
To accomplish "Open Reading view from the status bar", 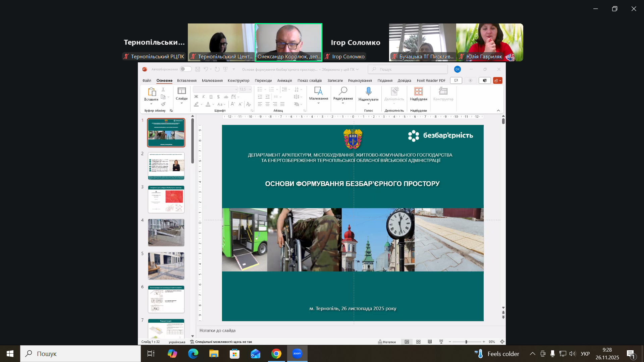I will tap(430, 342).
